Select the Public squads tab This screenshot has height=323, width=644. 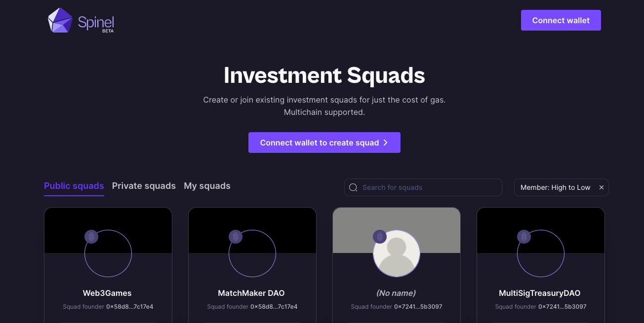click(74, 186)
